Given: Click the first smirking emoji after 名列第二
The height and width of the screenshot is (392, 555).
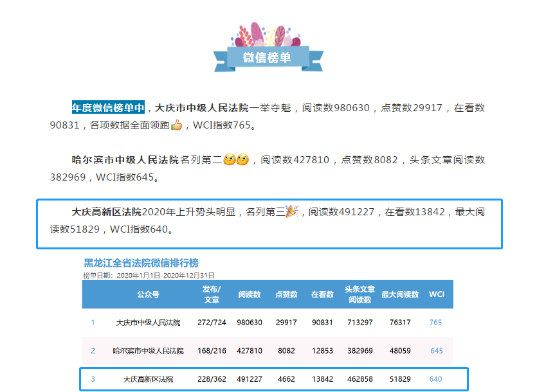Looking at the screenshot, I should [229, 160].
